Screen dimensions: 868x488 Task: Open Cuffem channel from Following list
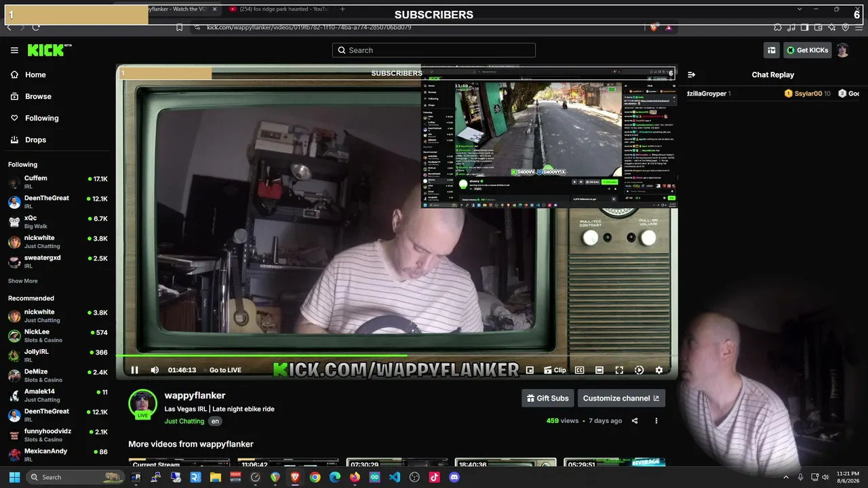[58, 182]
